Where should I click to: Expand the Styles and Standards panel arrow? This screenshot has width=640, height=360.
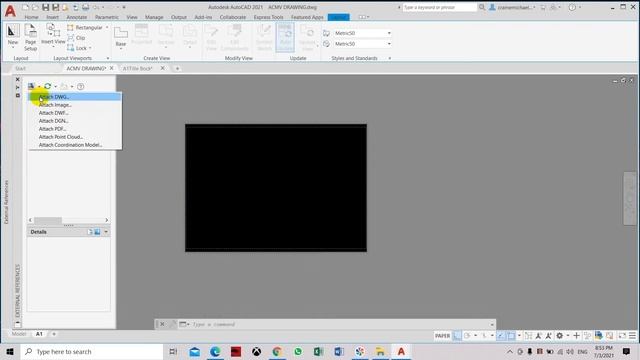point(389,58)
